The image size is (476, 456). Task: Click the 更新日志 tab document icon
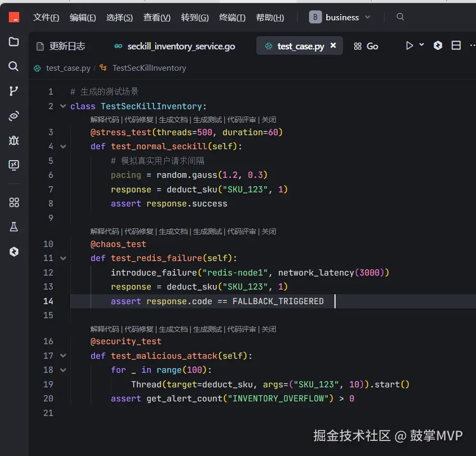pos(40,46)
